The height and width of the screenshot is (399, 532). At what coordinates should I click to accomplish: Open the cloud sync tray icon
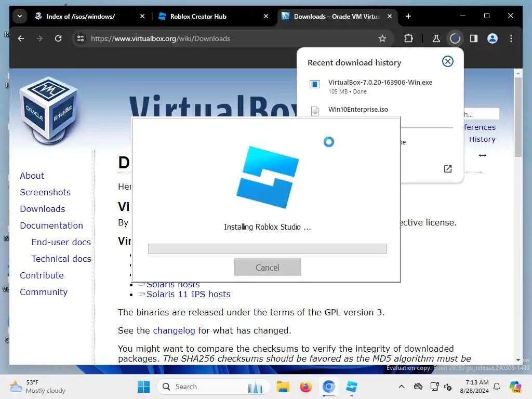coord(418,387)
